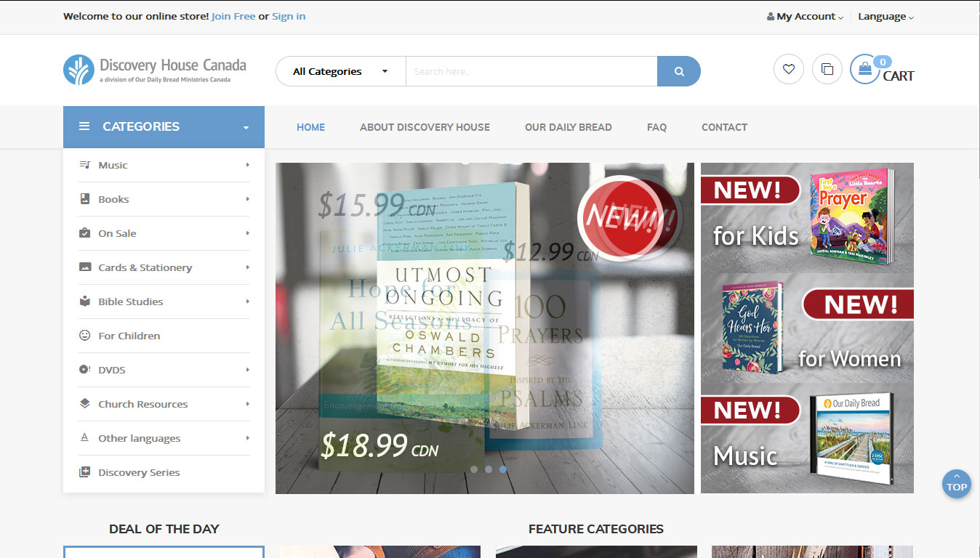Select the first carousel slide dot
This screenshot has width=980, height=558.
tap(474, 469)
